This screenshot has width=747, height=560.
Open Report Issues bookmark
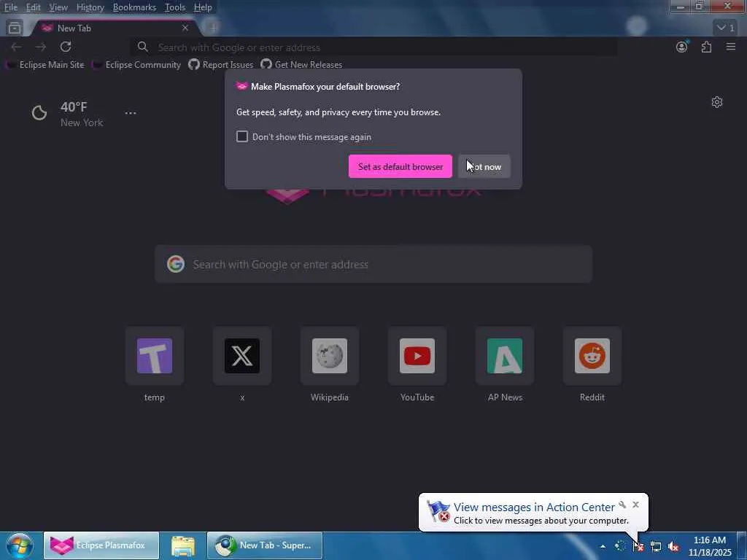pos(221,64)
